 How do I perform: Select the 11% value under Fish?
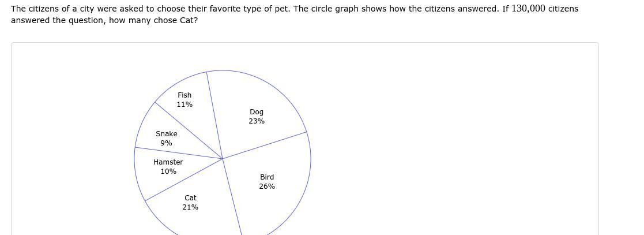tap(184, 105)
